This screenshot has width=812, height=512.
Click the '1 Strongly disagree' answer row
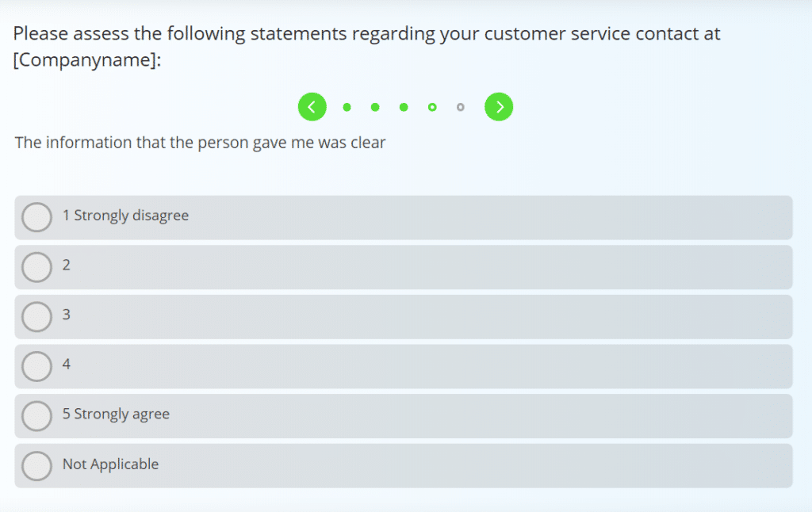pyautogui.click(x=404, y=217)
